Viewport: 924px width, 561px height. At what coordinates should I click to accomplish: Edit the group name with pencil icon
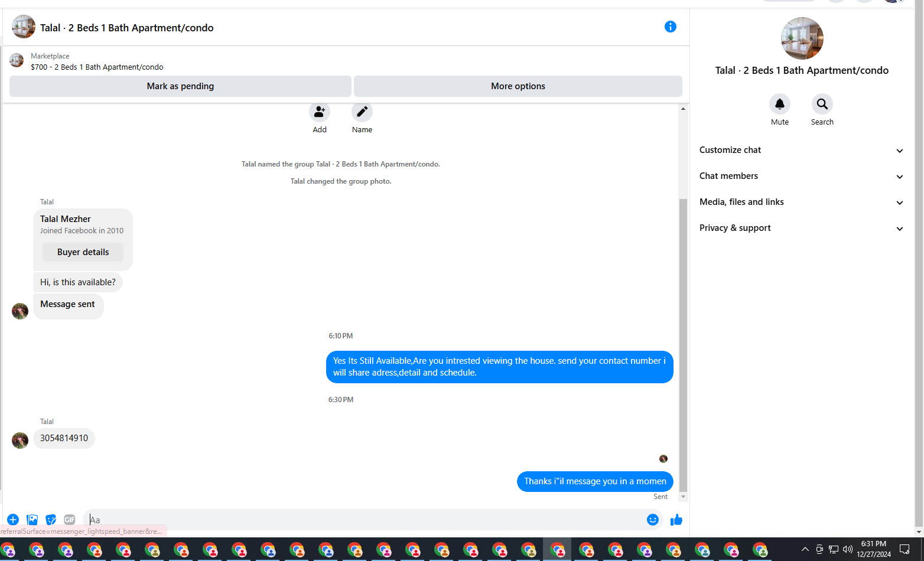(362, 112)
